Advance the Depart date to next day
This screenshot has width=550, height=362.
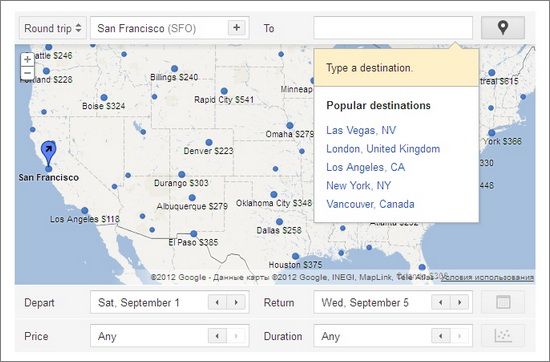point(236,302)
